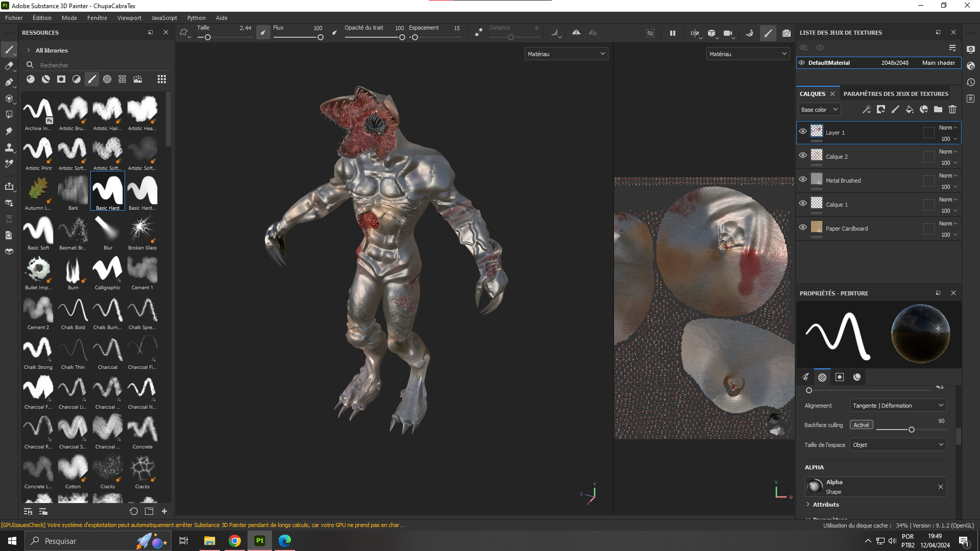
Task: Select the Smudge tool
Action: tap(9, 131)
